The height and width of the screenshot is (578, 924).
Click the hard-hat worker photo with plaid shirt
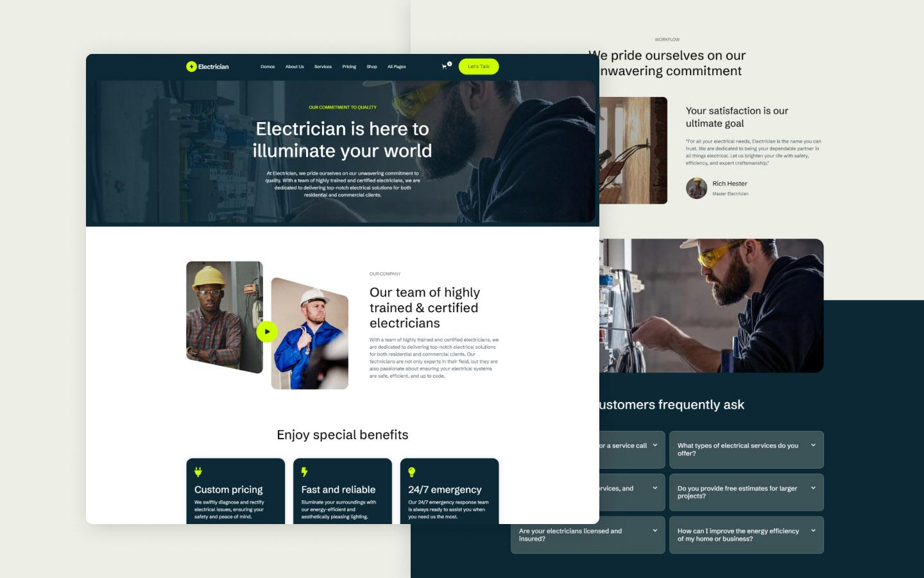(225, 317)
